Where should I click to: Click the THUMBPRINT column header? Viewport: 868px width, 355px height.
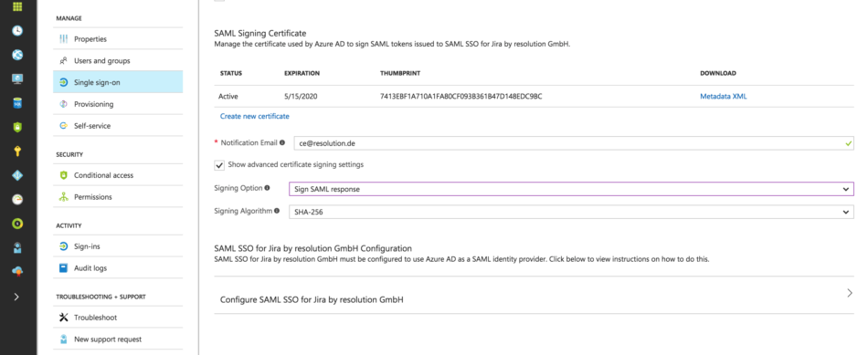pyautogui.click(x=399, y=74)
